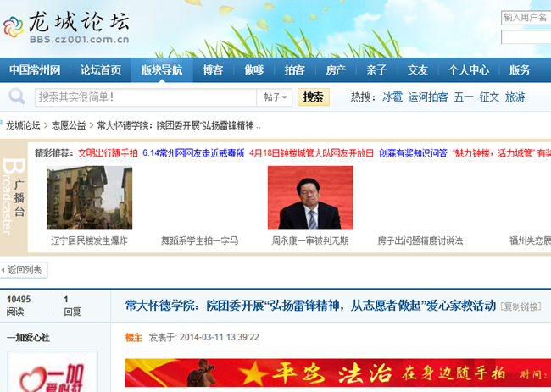
Task: Open caption 舞蹈系学生拍一字马
Action: [199, 240]
